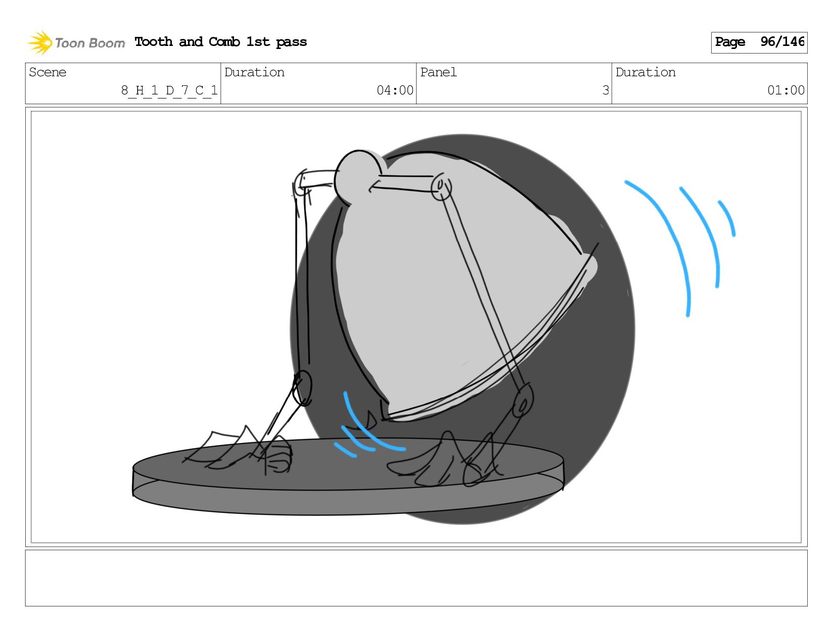Image resolution: width=834 pixels, height=644 pixels.
Task: Select the title 'Tooth and Comb 1st pass'
Action: [221, 42]
